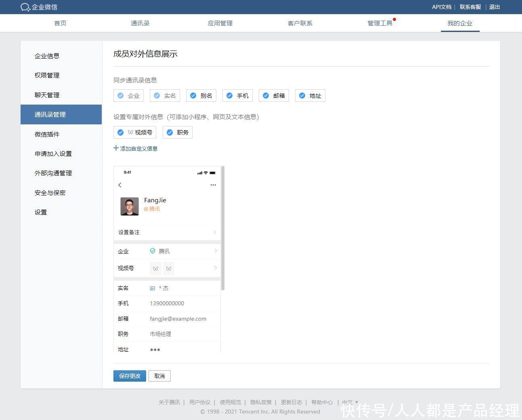Disable the 视频号 external info checkbox
This screenshot has height=420, width=522.
tap(120, 132)
